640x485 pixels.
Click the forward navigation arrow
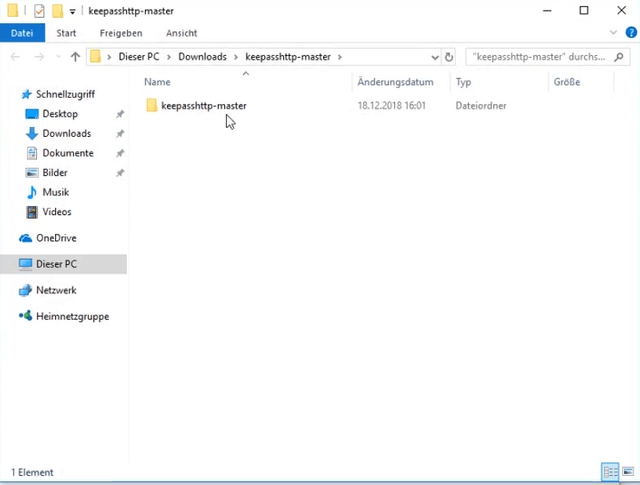click(39, 57)
